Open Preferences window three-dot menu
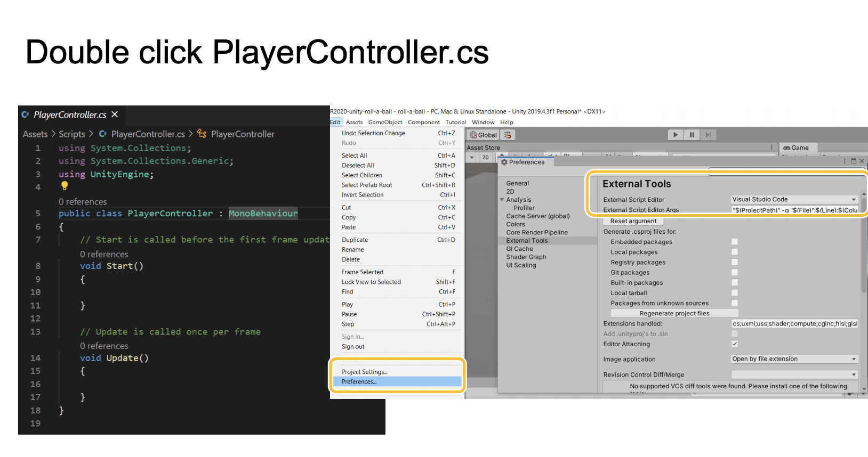The width and height of the screenshot is (868, 457). pos(845,161)
